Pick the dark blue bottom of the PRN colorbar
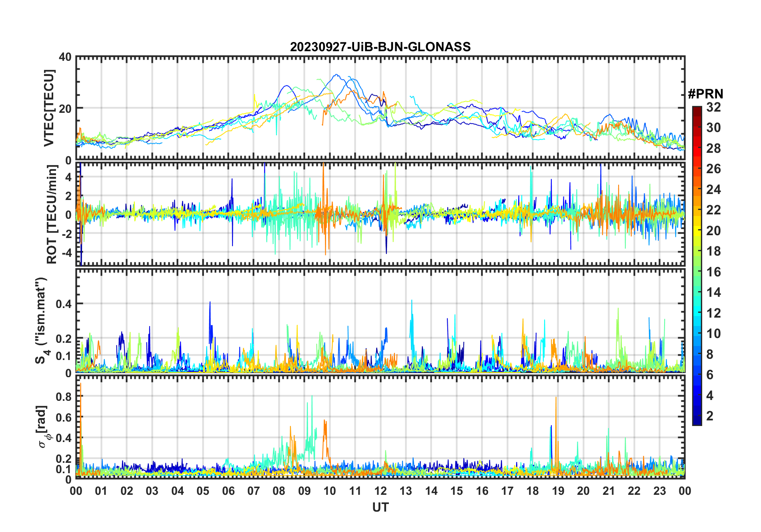The image size is (761, 532). [697, 421]
